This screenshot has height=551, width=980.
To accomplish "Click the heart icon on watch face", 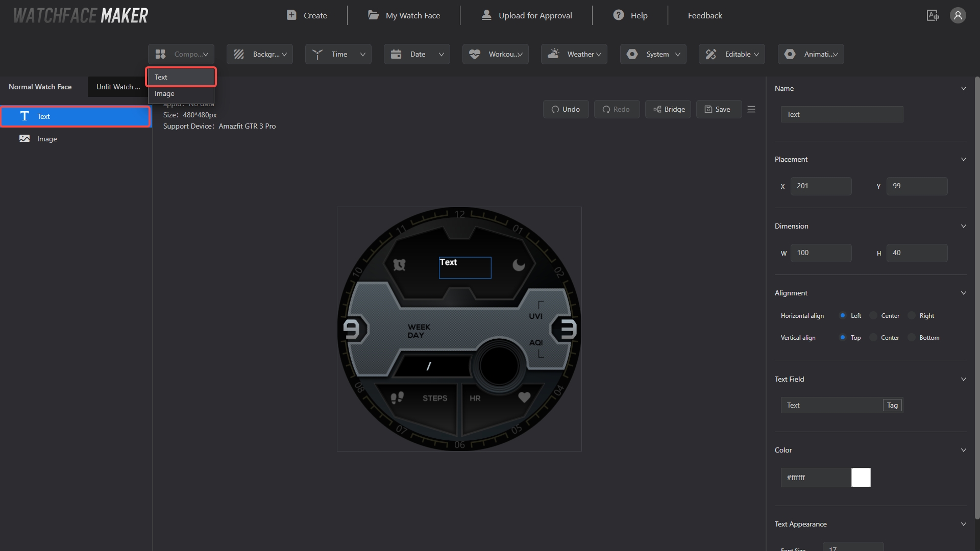I will coord(524,397).
